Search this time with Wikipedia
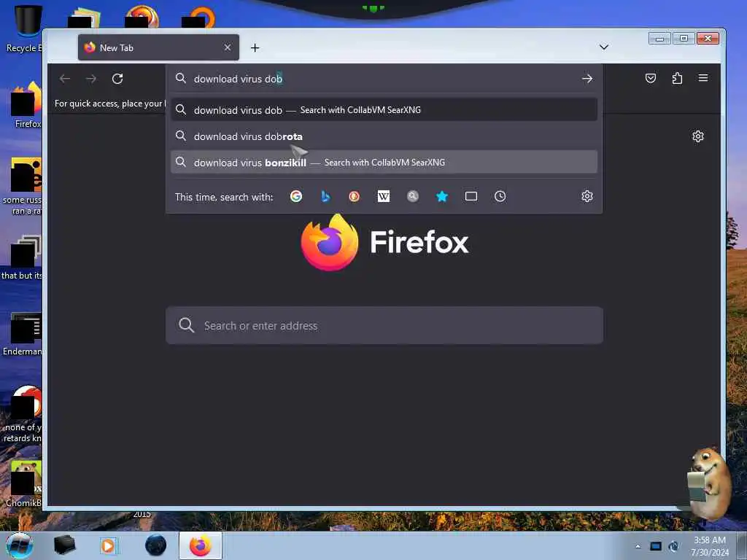The width and height of the screenshot is (747, 560). 384,196
